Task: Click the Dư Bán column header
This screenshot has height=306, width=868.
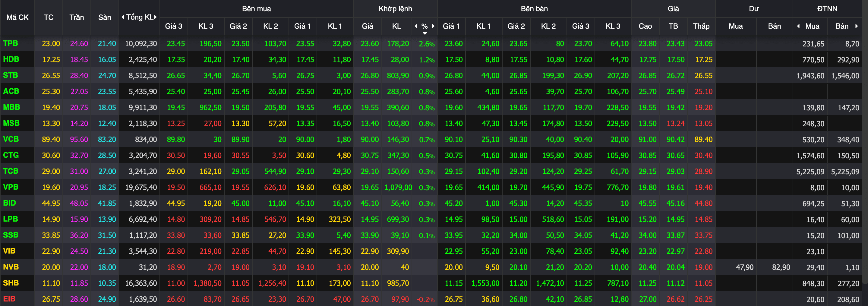Action: [774, 26]
